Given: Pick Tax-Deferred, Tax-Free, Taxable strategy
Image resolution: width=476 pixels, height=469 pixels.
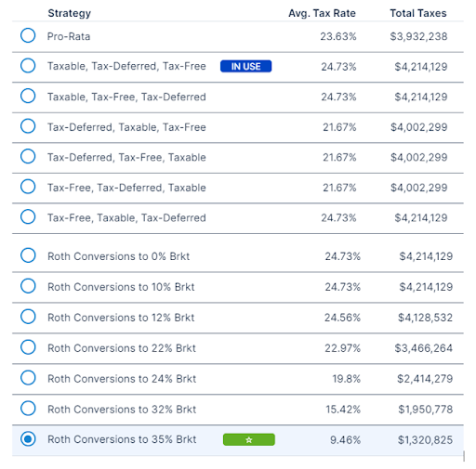Looking at the screenshot, I should [x=28, y=156].
